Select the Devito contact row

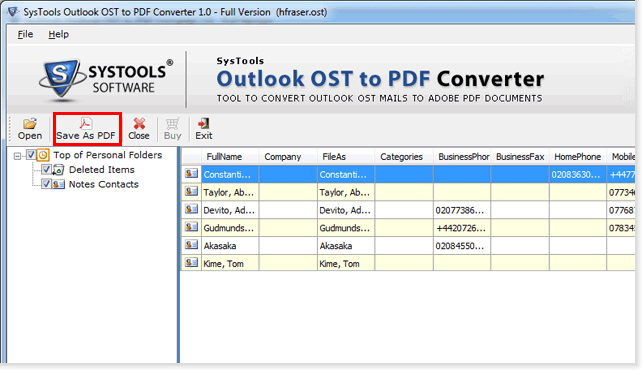tap(408, 210)
